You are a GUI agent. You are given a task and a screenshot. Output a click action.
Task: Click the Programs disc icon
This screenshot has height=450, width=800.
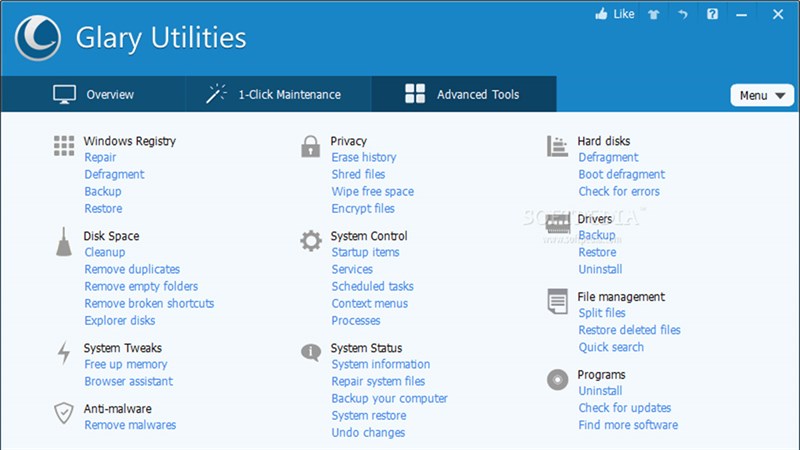tap(558, 380)
